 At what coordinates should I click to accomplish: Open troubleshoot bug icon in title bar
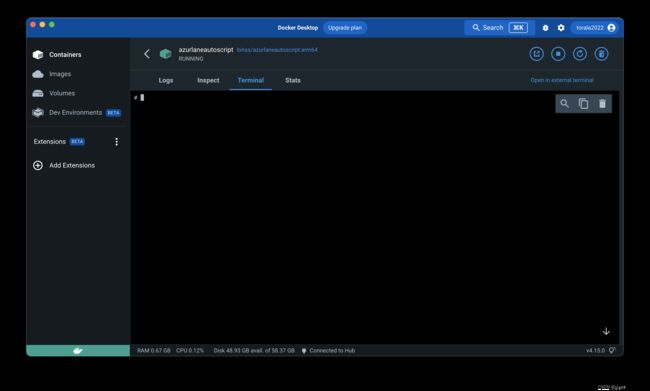[x=546, y=28]
